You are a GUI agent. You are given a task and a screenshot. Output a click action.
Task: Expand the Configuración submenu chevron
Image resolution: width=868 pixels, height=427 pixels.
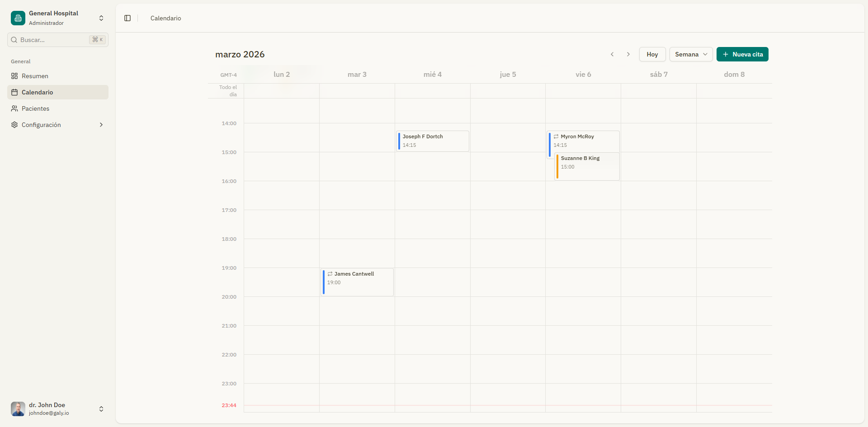point(101,125)
